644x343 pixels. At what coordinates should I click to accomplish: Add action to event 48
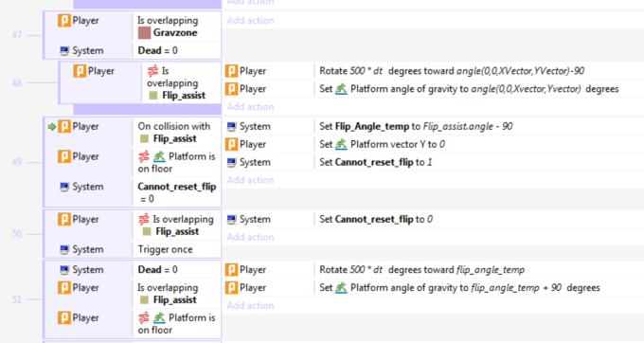click(x=251, y=107)
